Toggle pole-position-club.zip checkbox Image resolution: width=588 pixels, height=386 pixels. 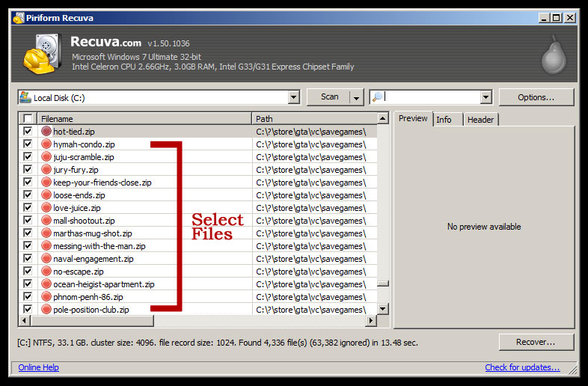click(28, 309)
